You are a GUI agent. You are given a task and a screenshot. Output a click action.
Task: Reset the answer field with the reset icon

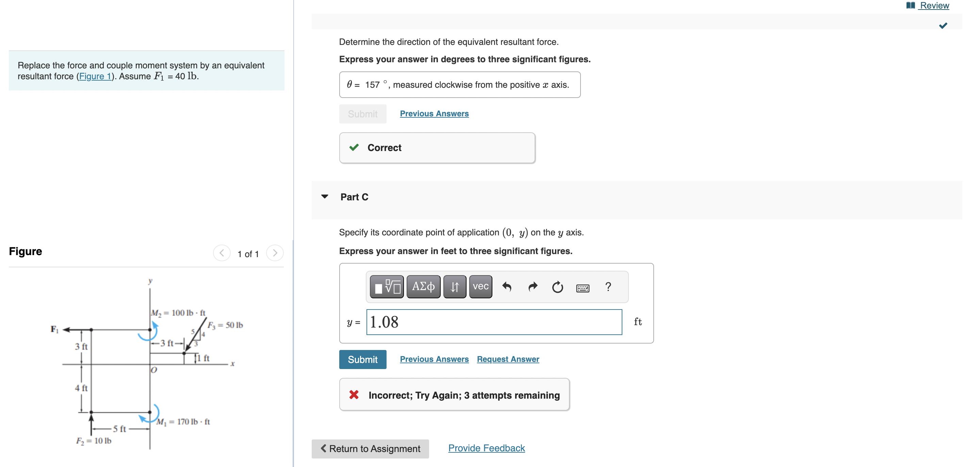point(557,287)
